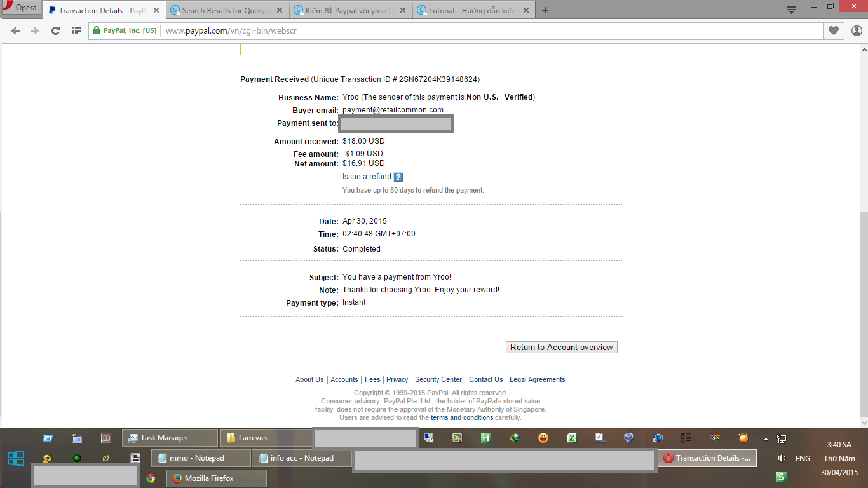This screenshot has height=488, width=868.
Task: Open the volume speaker tray icon
Action: pyautogui.click(x=782, y=458)
